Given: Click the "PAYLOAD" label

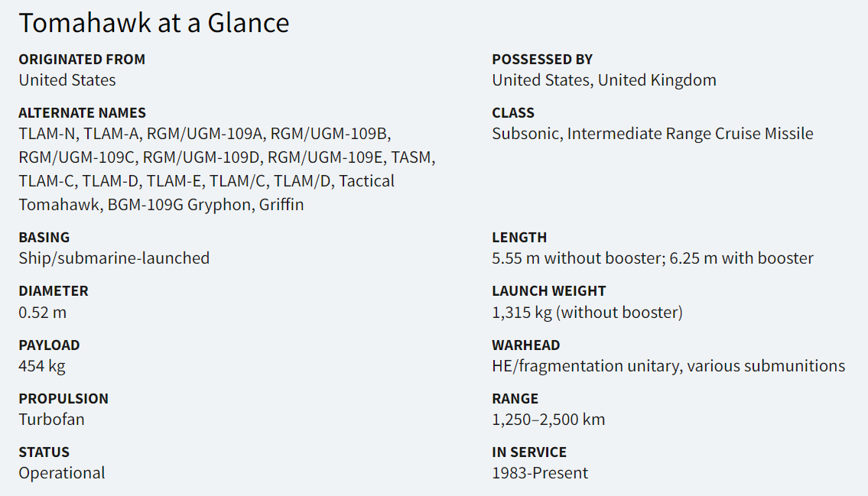Looking at the screenshot, I should [x=49, y=345].
